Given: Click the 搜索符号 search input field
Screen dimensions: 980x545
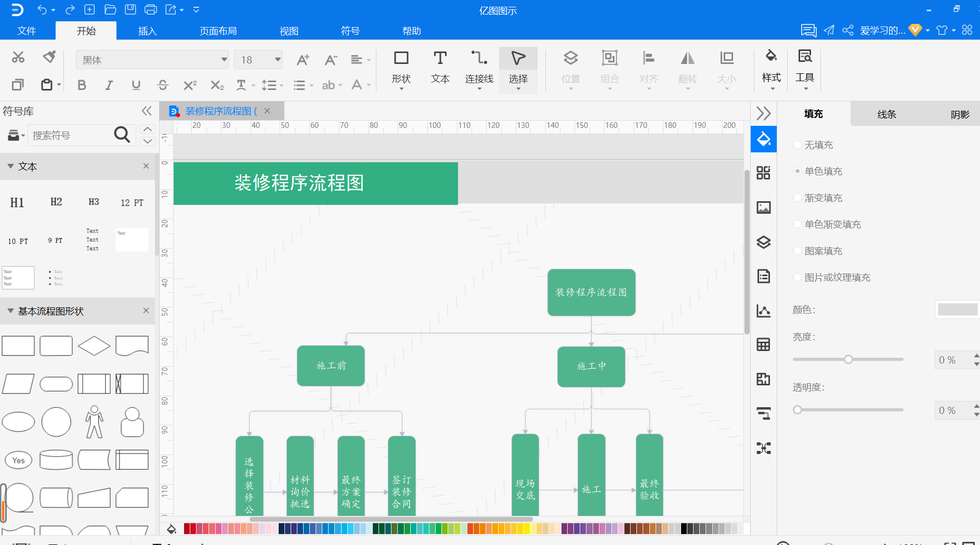Looking at the screenshot, I should pos(70,135).
